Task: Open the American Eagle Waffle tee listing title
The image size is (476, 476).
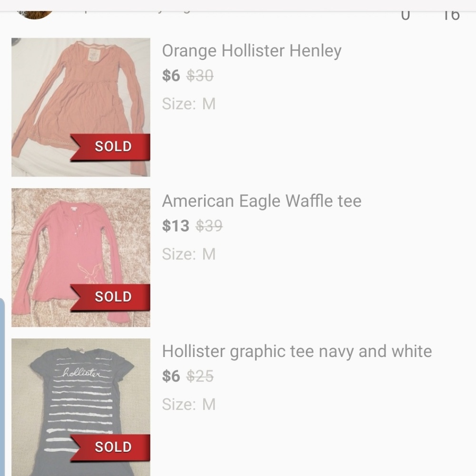Action: click(261, 201)
